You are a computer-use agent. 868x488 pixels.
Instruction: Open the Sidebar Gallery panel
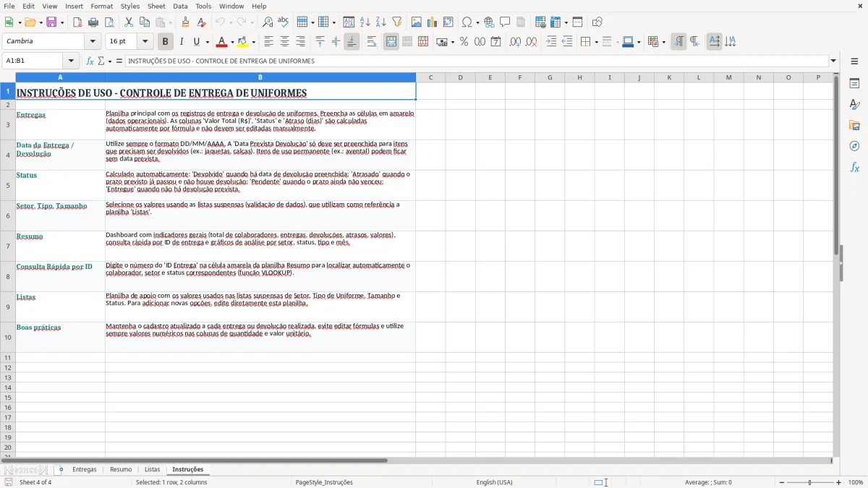click(854, 125)
